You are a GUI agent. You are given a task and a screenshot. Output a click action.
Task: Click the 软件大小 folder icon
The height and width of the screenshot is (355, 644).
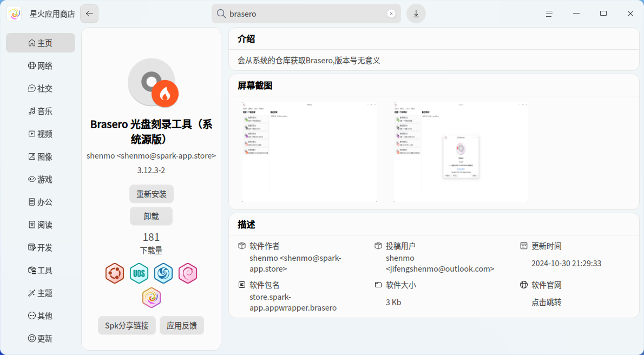[x=378, y=284]
